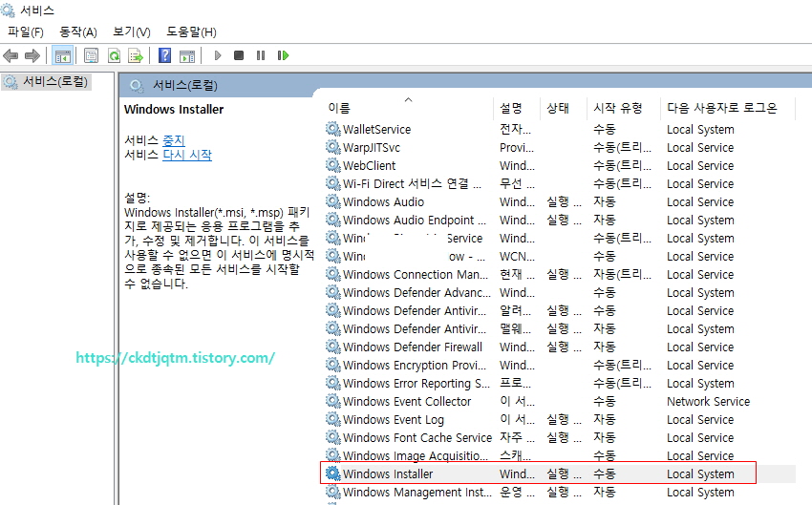Click the Windows Installer Local System cell
Screen dimensions: 812x505
point(700,473)
